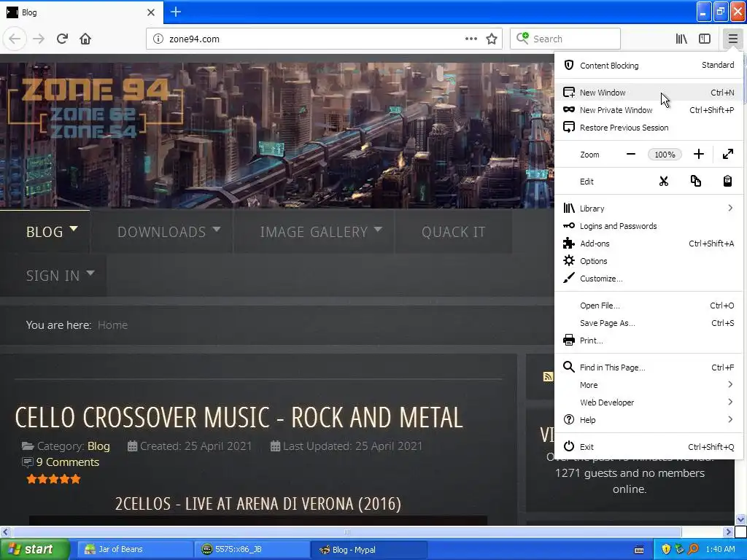Expand the Web Developer submenu
The width and height of the screenshot is (747, 560).
[x=649, y=402]
